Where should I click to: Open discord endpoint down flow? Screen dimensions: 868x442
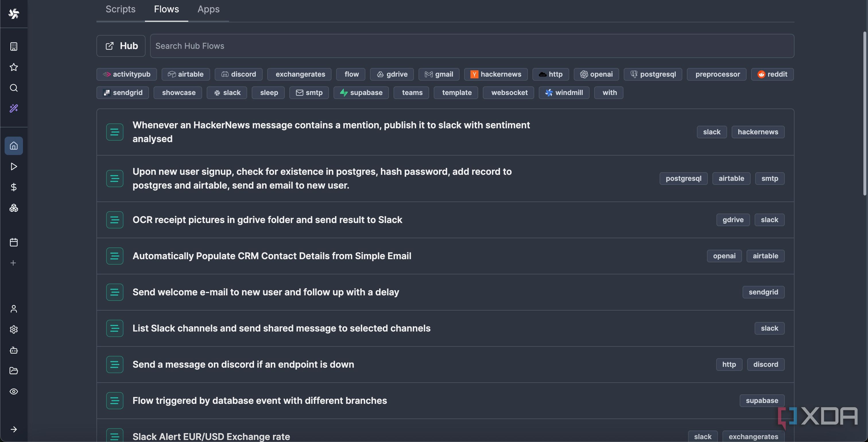pyautogui.click(x=445, y=365)
